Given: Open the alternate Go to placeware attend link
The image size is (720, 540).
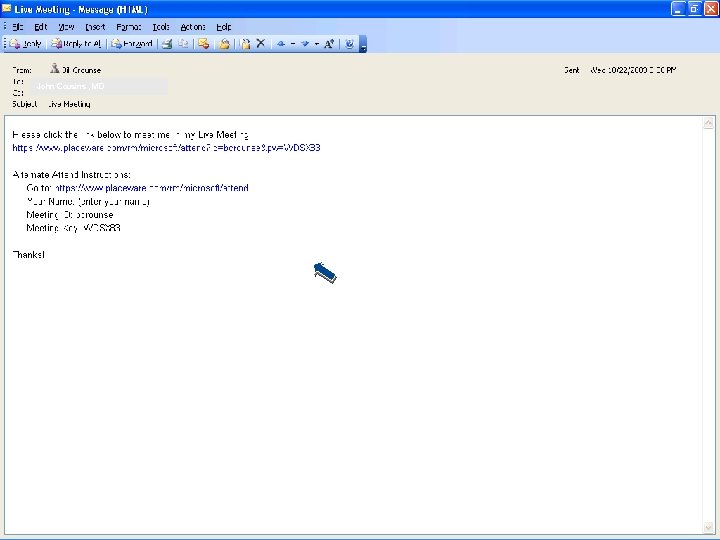Looking at the screenshot, I should [152, 188].
